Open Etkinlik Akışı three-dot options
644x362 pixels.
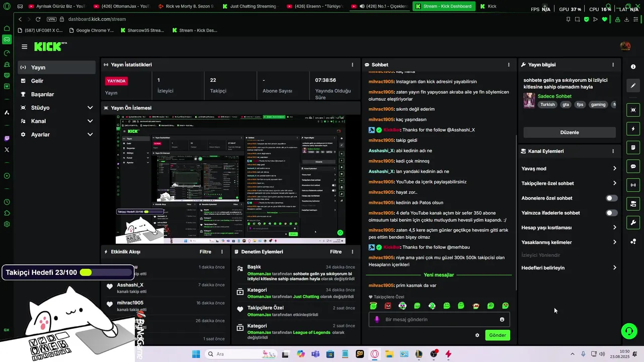(222, 252)
